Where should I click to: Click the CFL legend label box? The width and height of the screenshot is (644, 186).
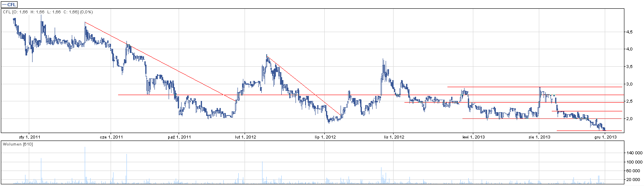10,4
